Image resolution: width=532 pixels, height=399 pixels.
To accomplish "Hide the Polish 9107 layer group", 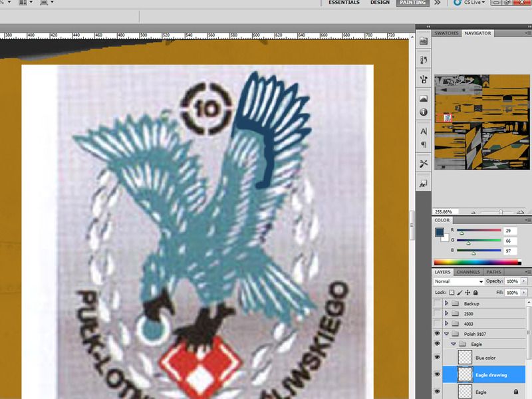I will 437,334.
